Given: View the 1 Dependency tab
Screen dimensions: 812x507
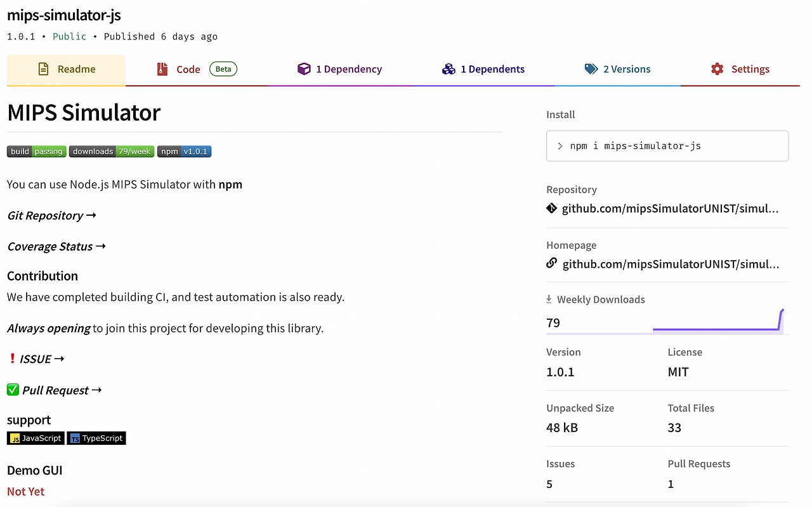Looking at the screenshot, I should 339,69.
